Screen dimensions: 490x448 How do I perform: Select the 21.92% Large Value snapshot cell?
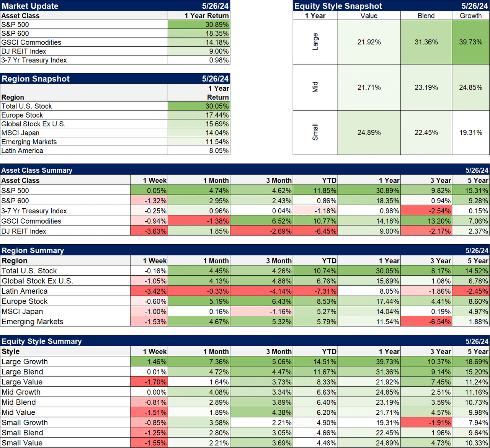pyautogui.click(x=369, y=42)
